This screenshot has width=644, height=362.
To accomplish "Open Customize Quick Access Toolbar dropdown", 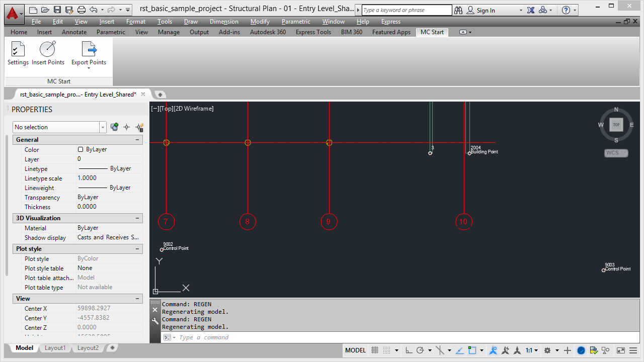I will pos(128,10).
